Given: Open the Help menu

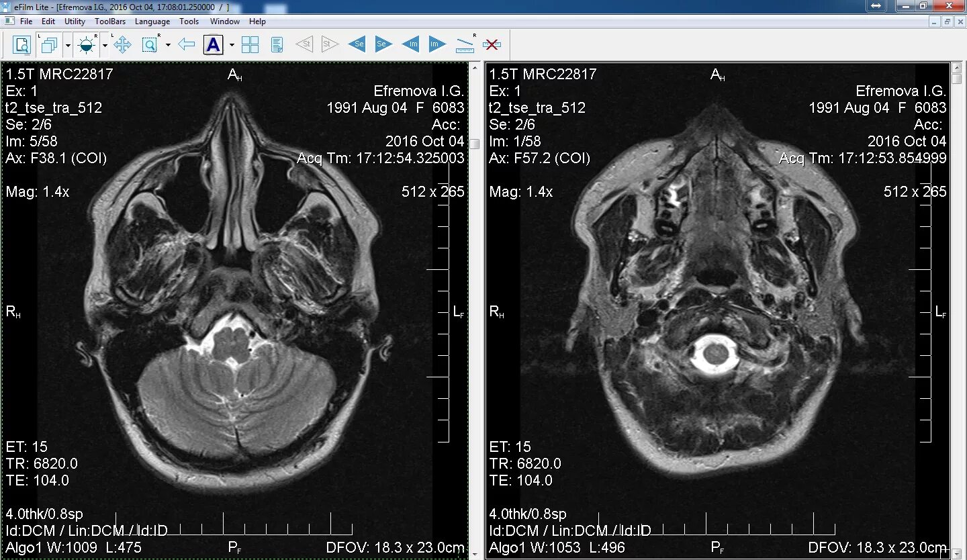Looking at the screenshot, I should point(257,21).
